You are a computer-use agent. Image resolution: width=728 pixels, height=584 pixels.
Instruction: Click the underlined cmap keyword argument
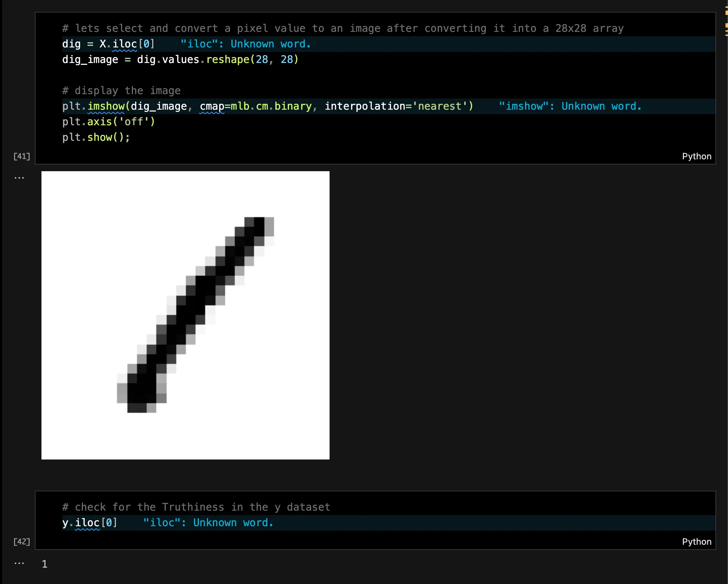click(x=212, y=106)
